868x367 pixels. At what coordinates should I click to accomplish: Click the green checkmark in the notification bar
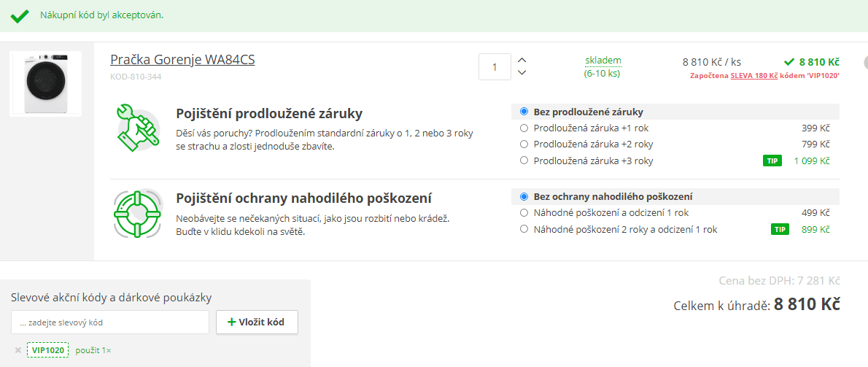(20, 15)
